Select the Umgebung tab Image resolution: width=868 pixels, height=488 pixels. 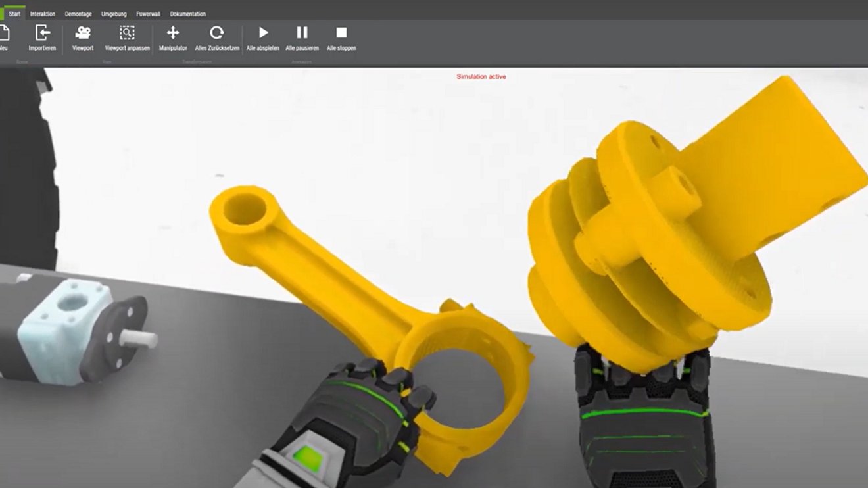tap(114, 14)
